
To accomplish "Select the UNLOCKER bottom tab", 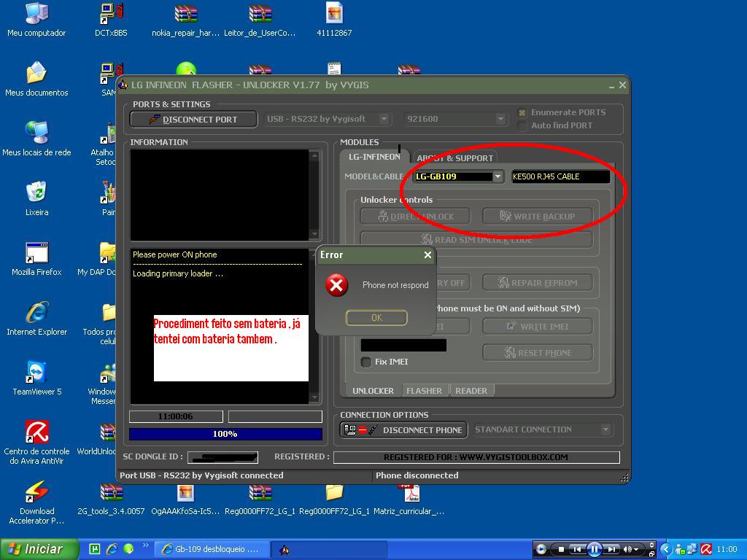I will [x=373, y=391].
